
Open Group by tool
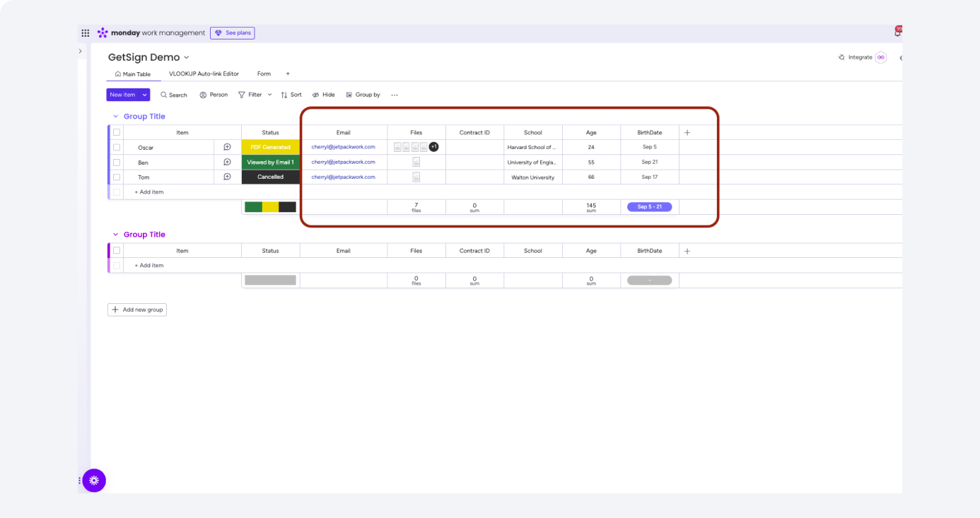363,95
